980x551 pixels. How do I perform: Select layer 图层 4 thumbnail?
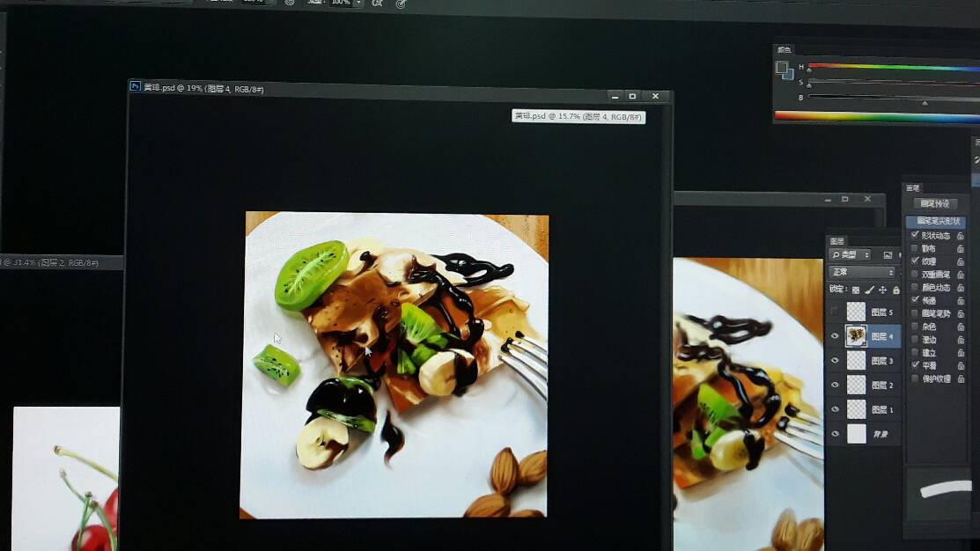[856, 335]
